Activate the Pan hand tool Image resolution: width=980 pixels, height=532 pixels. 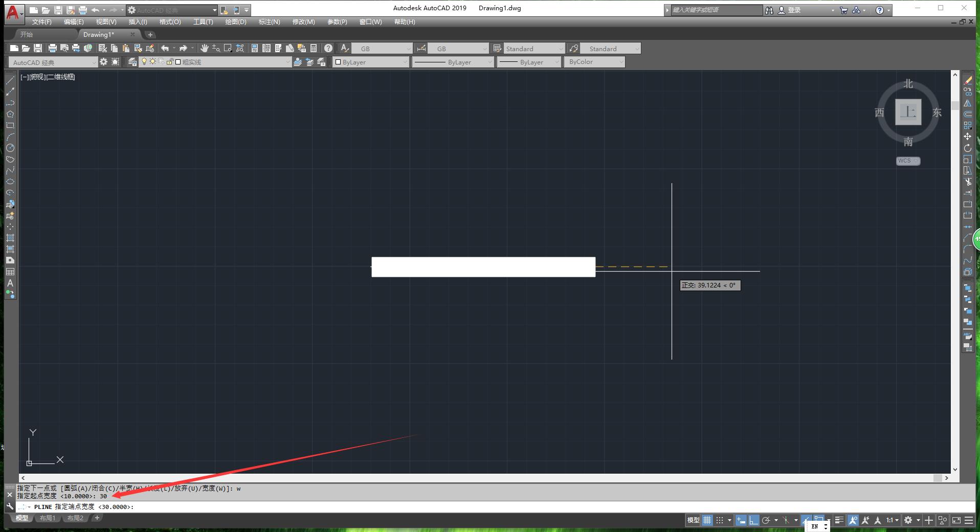[204, 48]
